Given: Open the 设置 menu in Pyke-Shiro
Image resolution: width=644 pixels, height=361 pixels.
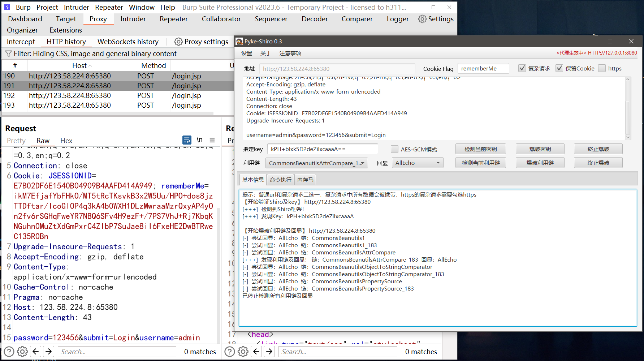Looking at the screenshot, I should pyautogui.click(x=247, y=53).
